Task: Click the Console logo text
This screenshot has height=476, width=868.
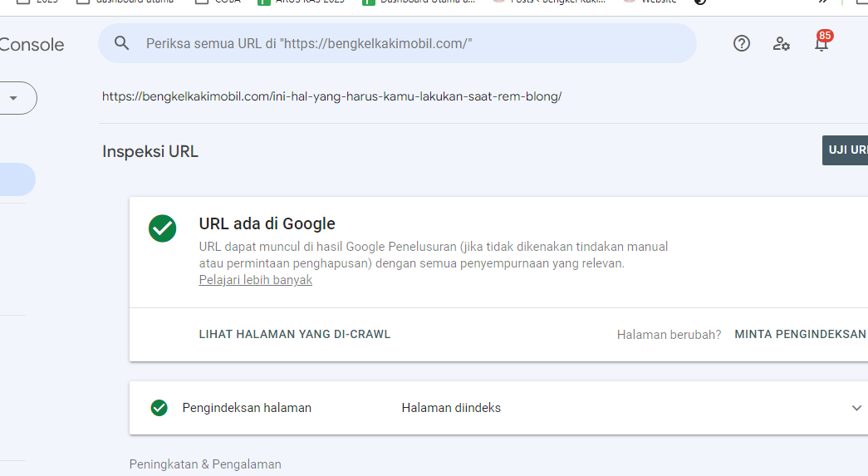Action: pyautogui.click(x=32, y=45)
